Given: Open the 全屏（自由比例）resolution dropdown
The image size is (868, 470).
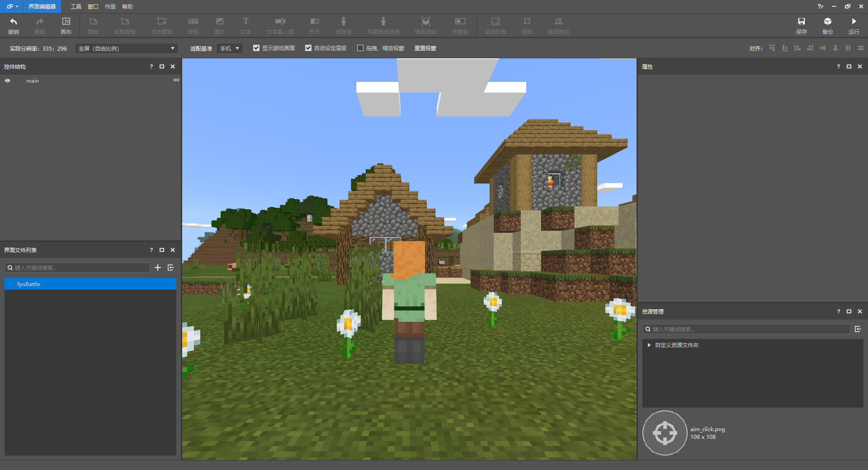Looking at the screenshot, I should click(x=127, y=48).
